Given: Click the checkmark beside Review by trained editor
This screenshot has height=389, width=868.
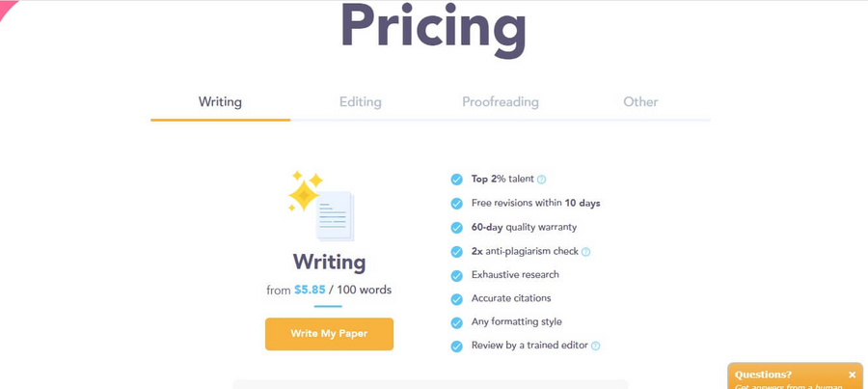Looking at the screenshot, I should point(457,347).
